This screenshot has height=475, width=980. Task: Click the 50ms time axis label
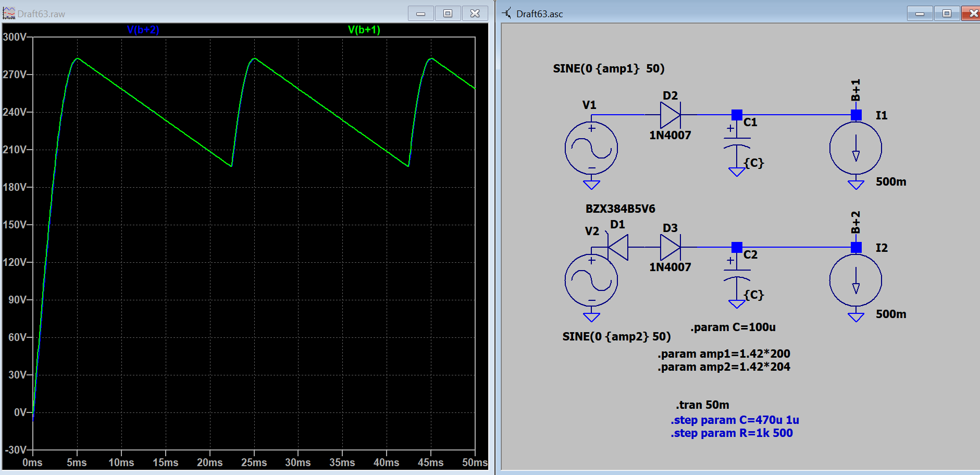[x=475, y=462]
